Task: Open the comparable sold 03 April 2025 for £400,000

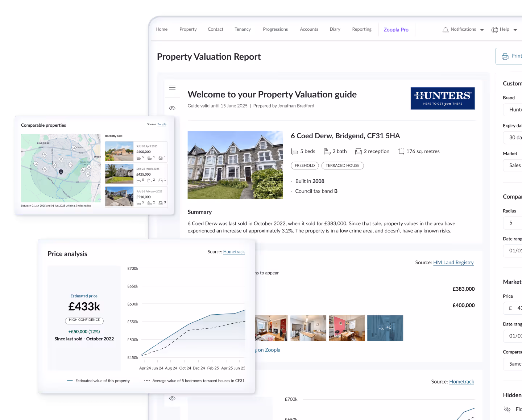Action: tap(136, 151)
